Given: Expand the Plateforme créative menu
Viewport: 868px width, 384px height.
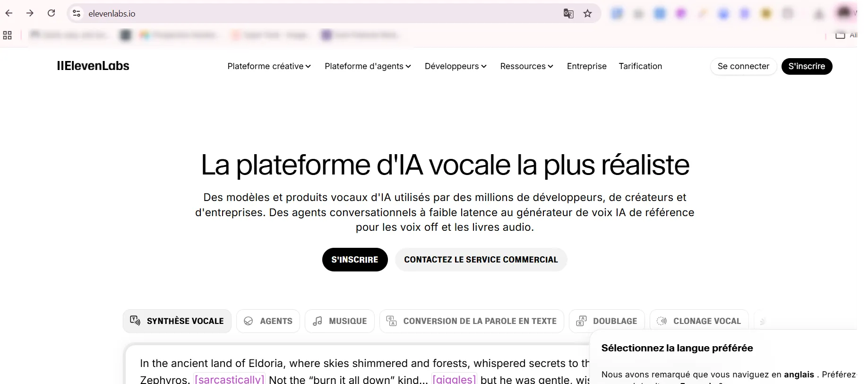Looking at the screenshot, I should tap(269, 66).
